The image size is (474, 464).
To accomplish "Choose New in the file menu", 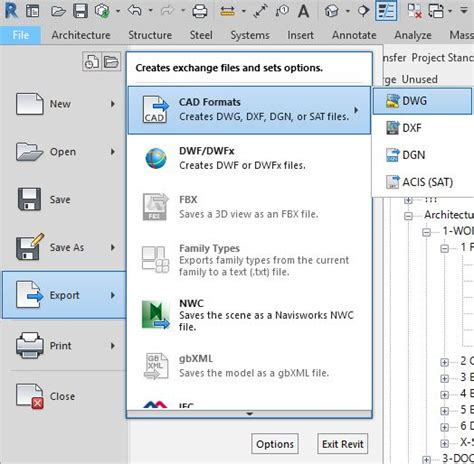I will click(64, 104).
